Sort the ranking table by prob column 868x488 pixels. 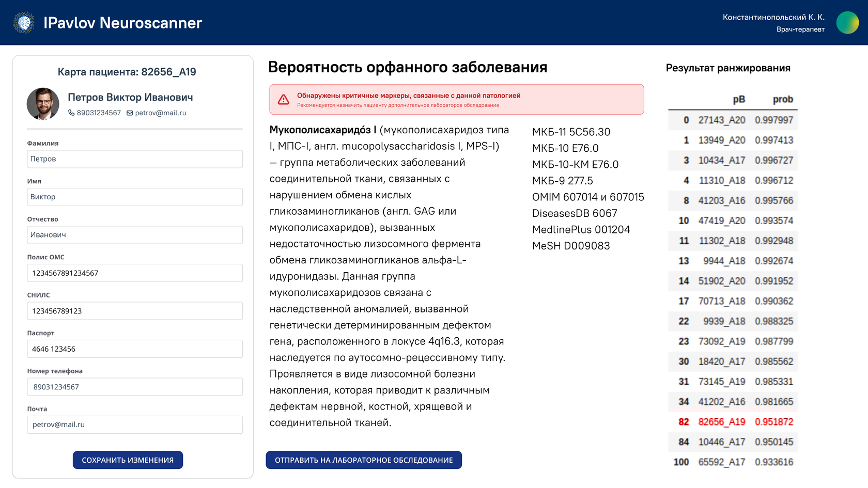(x=782, y=99)
